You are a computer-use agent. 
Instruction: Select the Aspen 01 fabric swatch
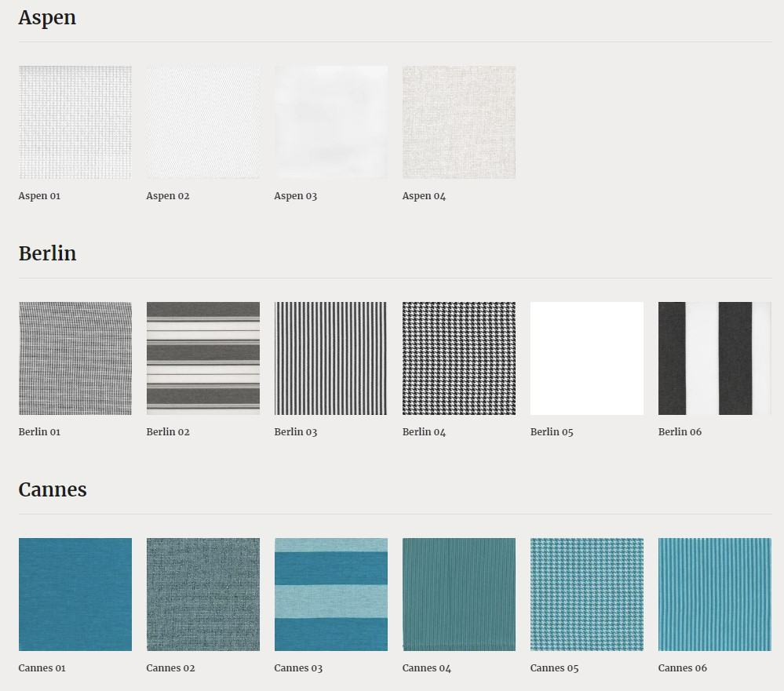coord(75,122)
